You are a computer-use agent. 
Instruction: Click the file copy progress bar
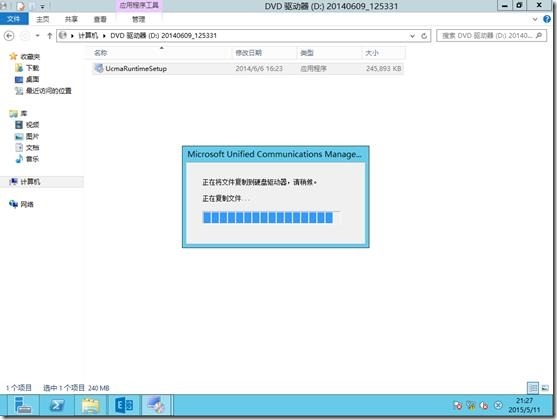(x=271, y=217)
